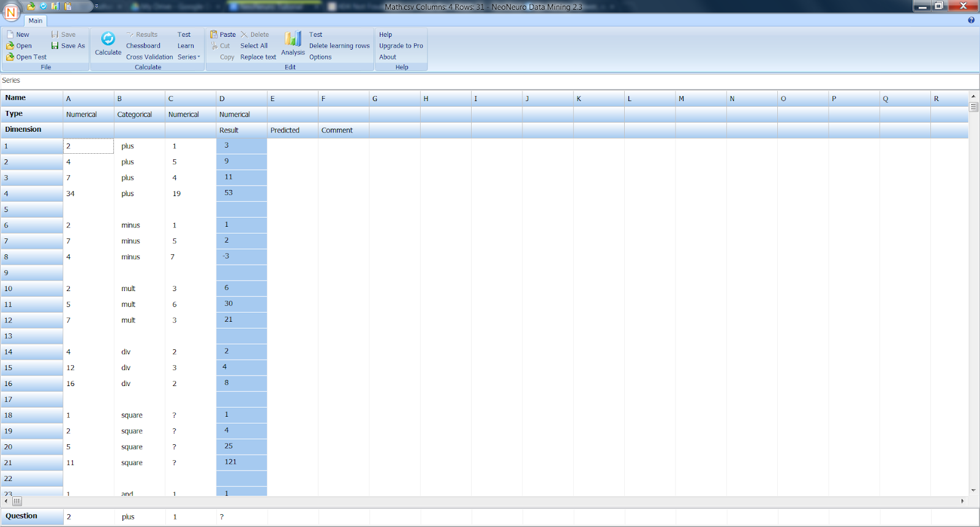This screenshot has height=527, width=980.
Task: Click the horizontal scrollbar left arrow
Action: click(x=6, y=501)
